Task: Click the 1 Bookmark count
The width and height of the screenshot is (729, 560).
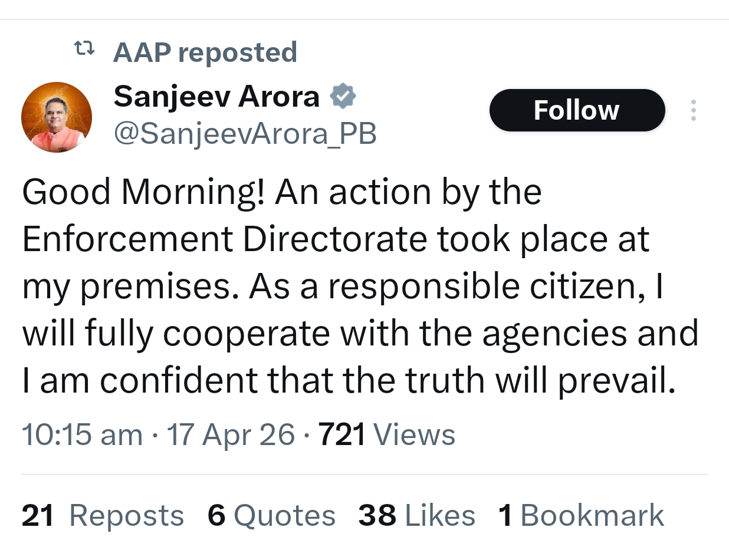Action: [x=581, y=516]
